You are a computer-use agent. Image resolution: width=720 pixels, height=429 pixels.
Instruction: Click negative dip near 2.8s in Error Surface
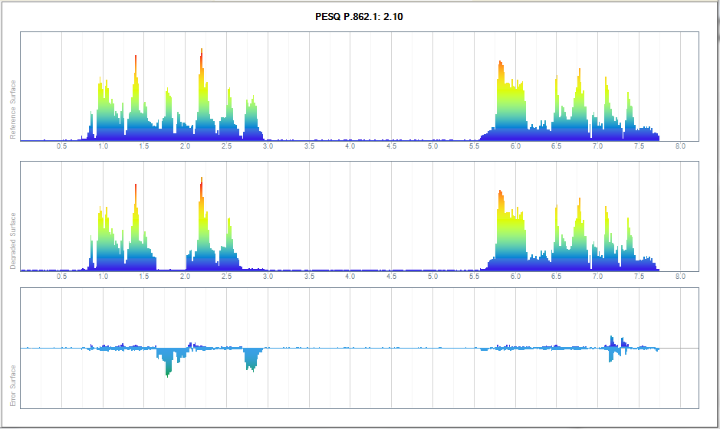pyautogui.click(x=252, y=362)
